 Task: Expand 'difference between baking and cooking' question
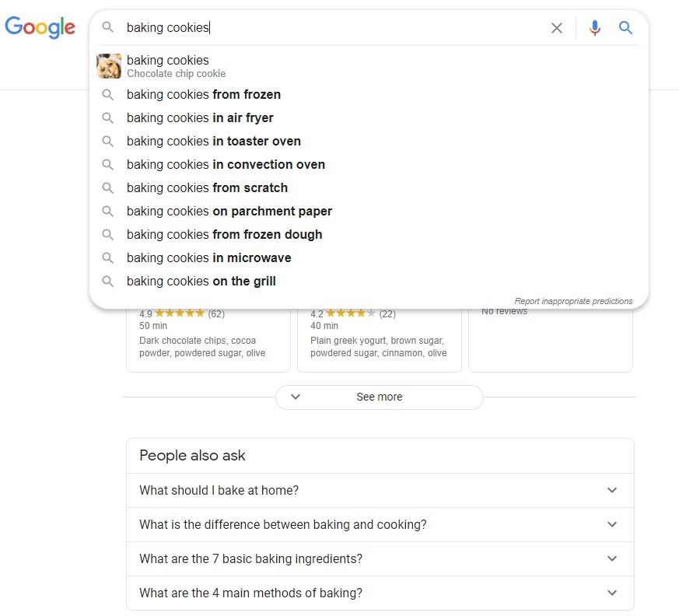tap(380, 525)
